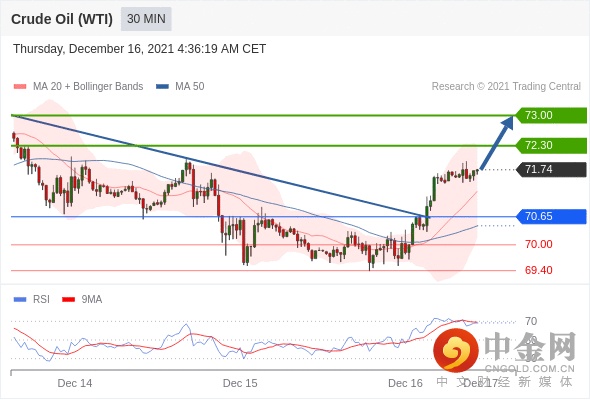This screenshot has height=400, width=590.
Task: Click the Dec 14 date axis label
Action: (x=75, y=383)
